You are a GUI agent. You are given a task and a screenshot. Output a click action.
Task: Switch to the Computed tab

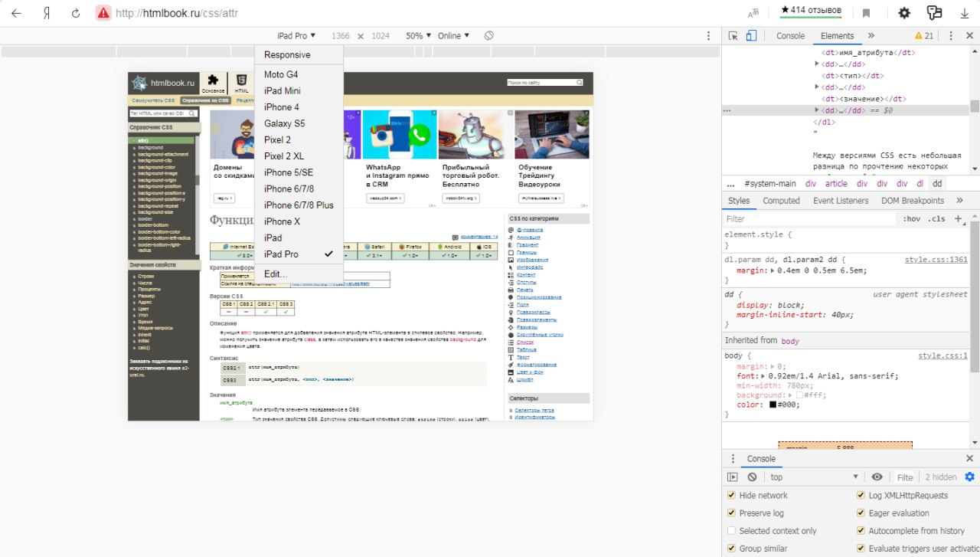point(781,201)
